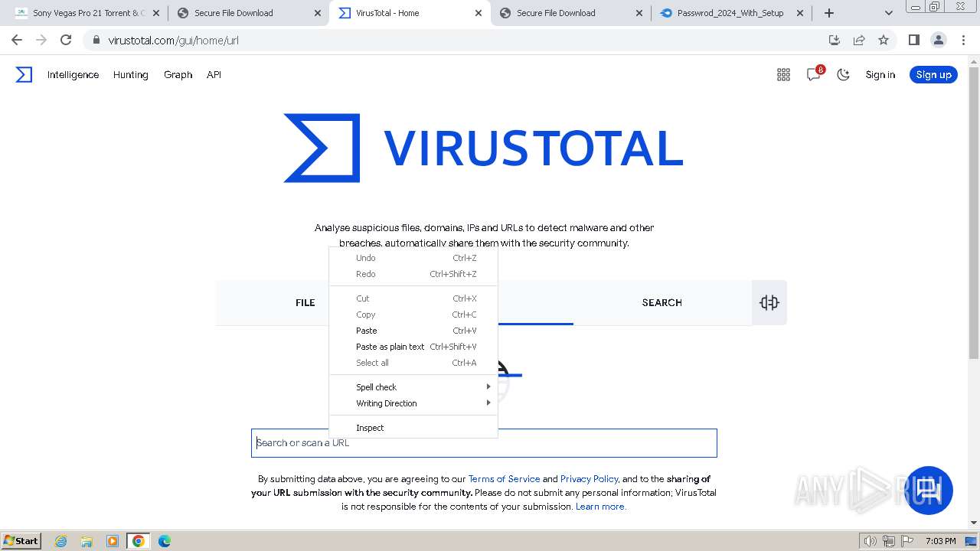Open Chrome three-dot menu
Screen dimensions: 980x551
point(964,40)
